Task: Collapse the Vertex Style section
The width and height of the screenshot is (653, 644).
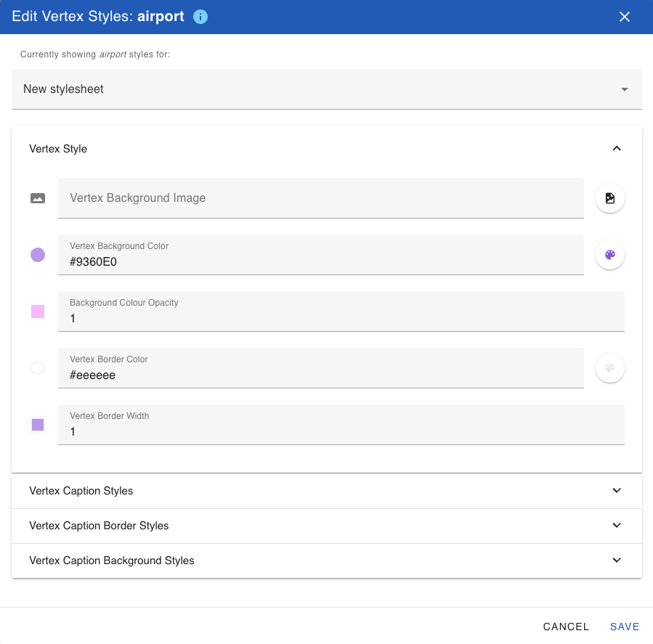Action: (x=617, y=148)
